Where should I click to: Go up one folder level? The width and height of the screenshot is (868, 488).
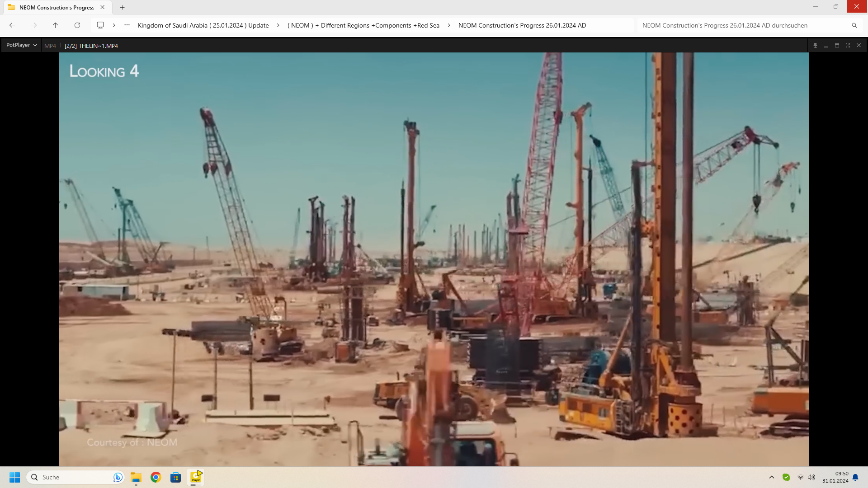coord(56,25)
